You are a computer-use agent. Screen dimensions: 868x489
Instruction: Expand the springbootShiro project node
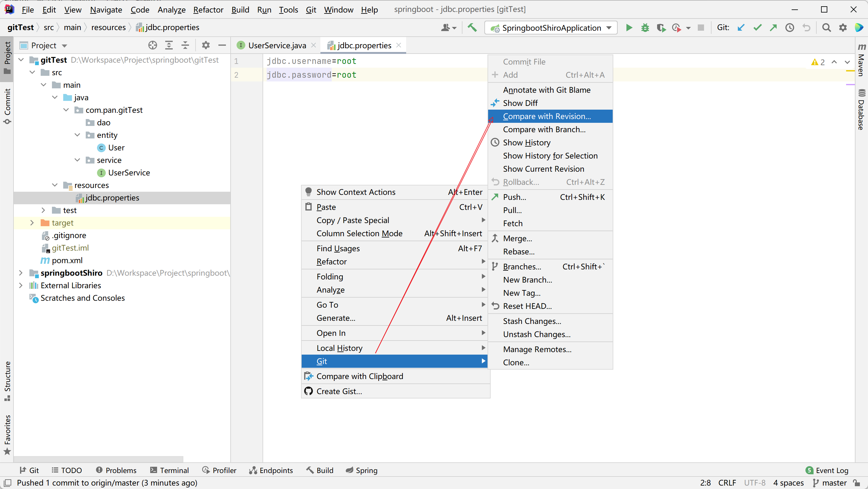pos(21,273)
